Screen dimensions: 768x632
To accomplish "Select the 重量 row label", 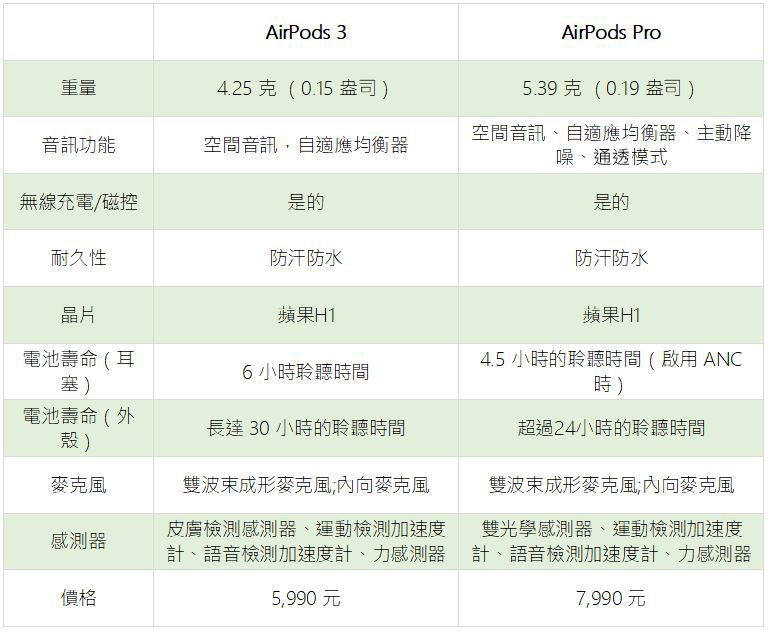I will (x=78, y=88).
